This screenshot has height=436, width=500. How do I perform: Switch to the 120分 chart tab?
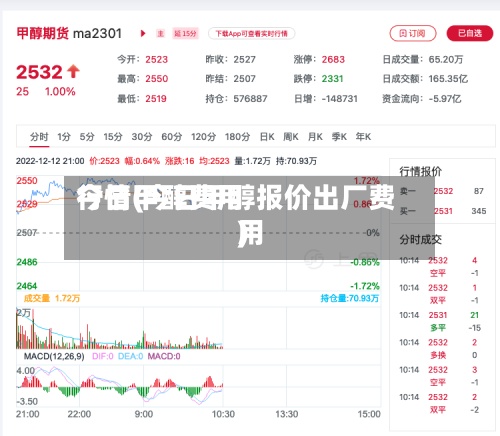203,137
